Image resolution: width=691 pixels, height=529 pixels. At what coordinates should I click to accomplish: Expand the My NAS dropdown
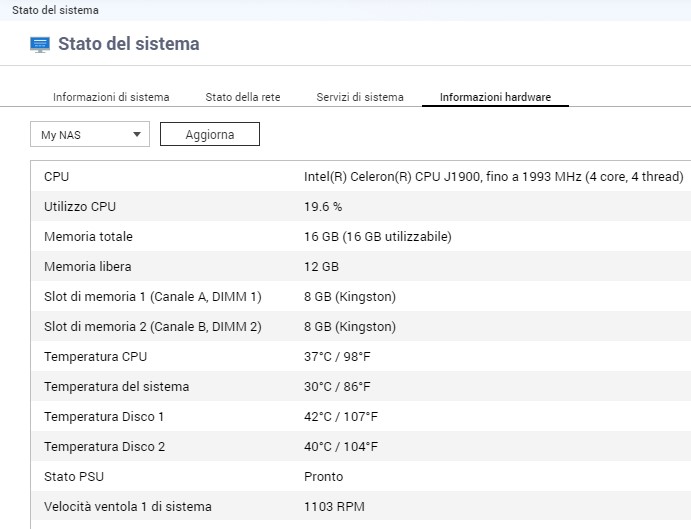pyautogui.click(x=90, y=134)
